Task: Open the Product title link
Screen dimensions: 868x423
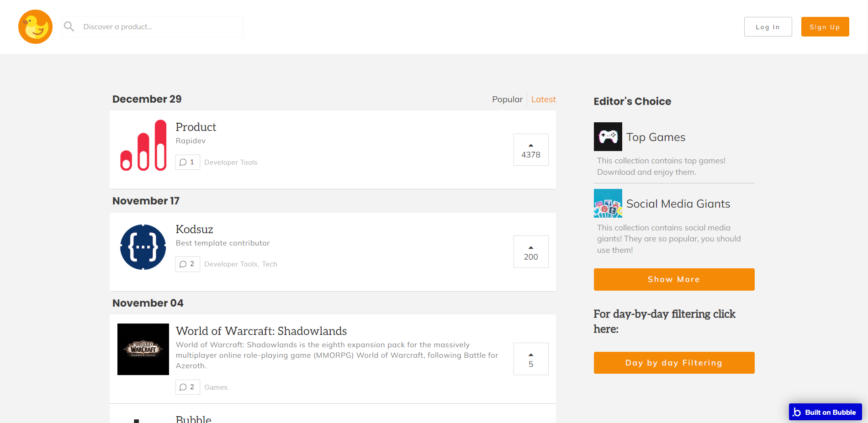Action: [x=196, y=127]
